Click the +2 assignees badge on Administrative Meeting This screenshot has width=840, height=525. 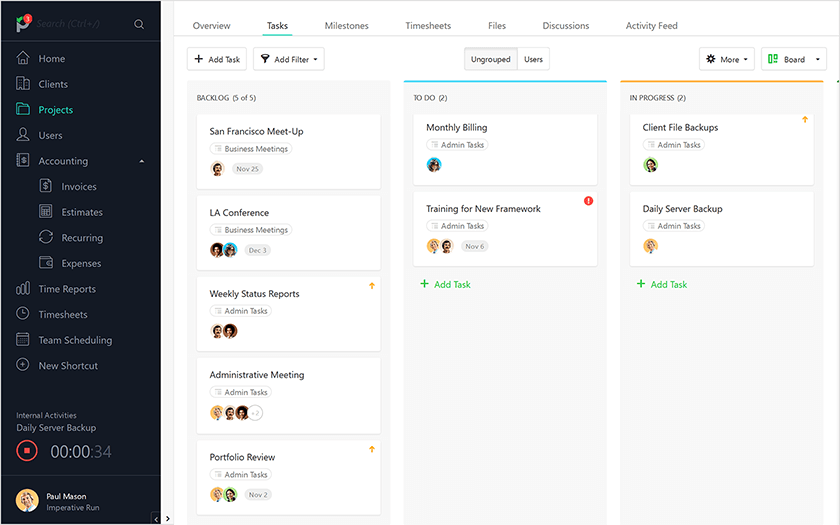256,413
